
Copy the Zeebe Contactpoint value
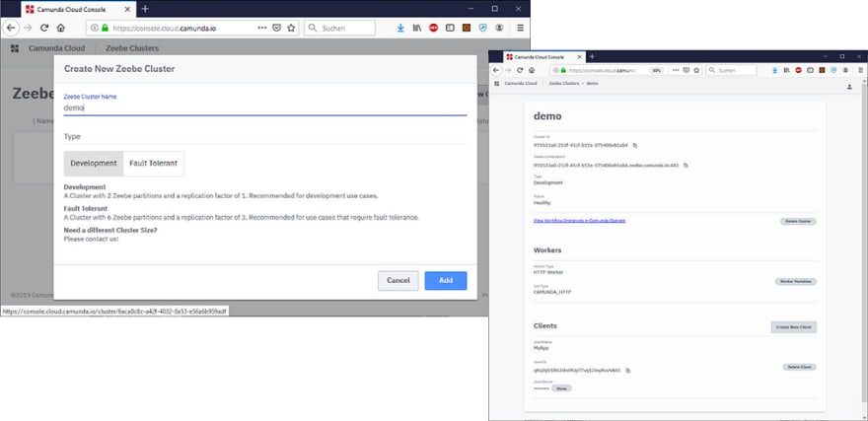[x=686, y=165]
